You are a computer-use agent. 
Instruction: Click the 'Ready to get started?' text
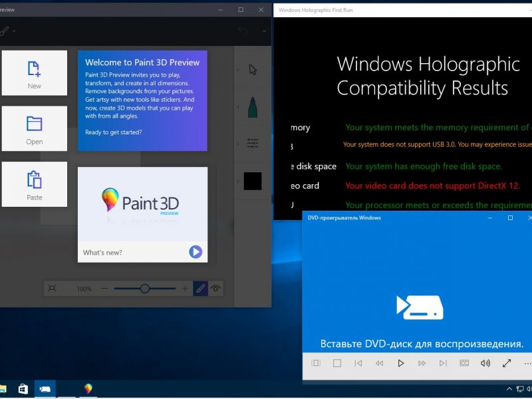[x=113, y=132]
